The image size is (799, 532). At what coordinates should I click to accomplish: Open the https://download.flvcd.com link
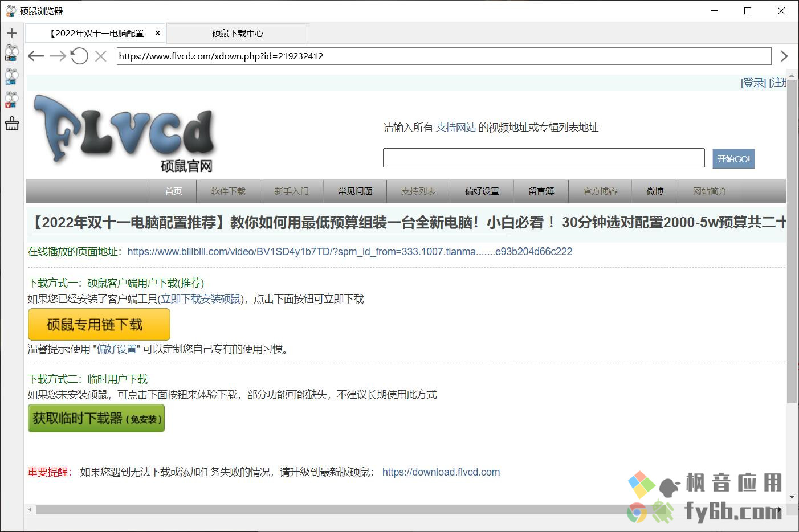[441, 472]
